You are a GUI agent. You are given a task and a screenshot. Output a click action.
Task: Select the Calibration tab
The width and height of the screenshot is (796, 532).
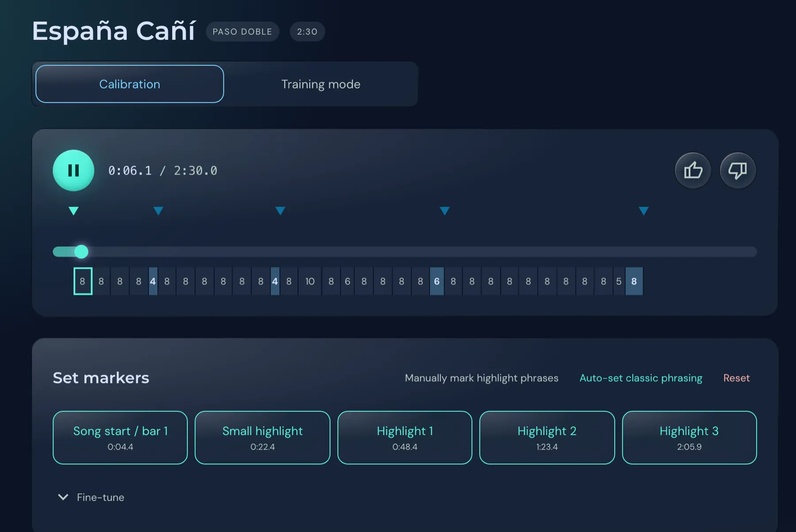coord(130,84)
